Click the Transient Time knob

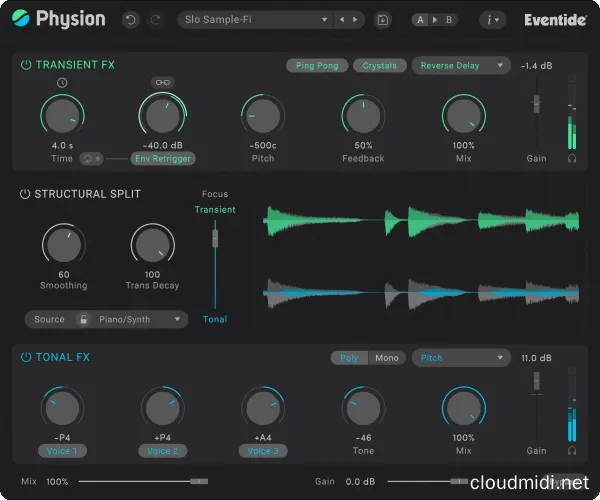coord(62,116)
